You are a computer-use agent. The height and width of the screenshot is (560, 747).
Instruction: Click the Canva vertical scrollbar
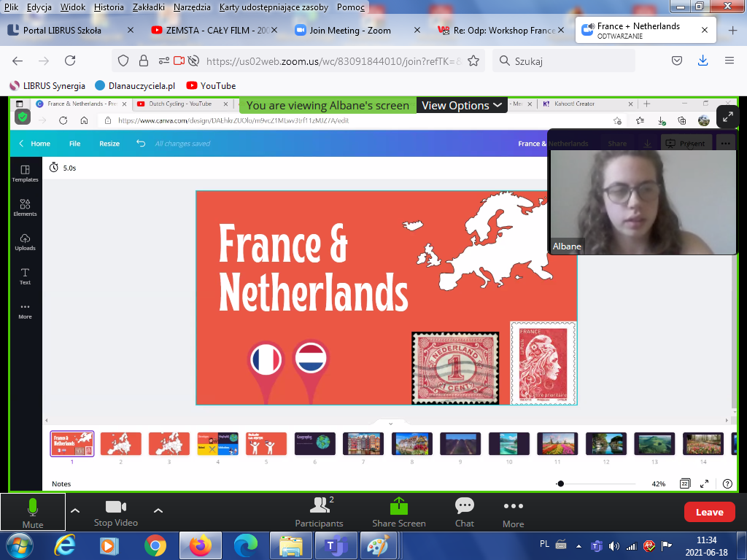734,329
